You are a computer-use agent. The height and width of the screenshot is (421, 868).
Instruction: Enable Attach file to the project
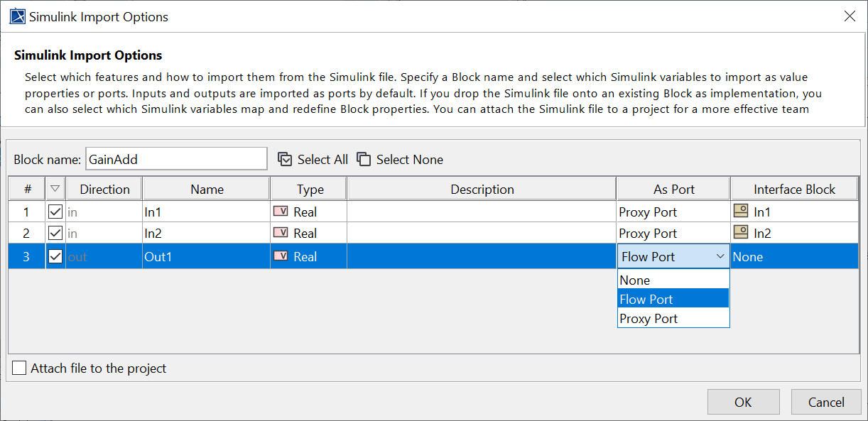tap(19, 368)
